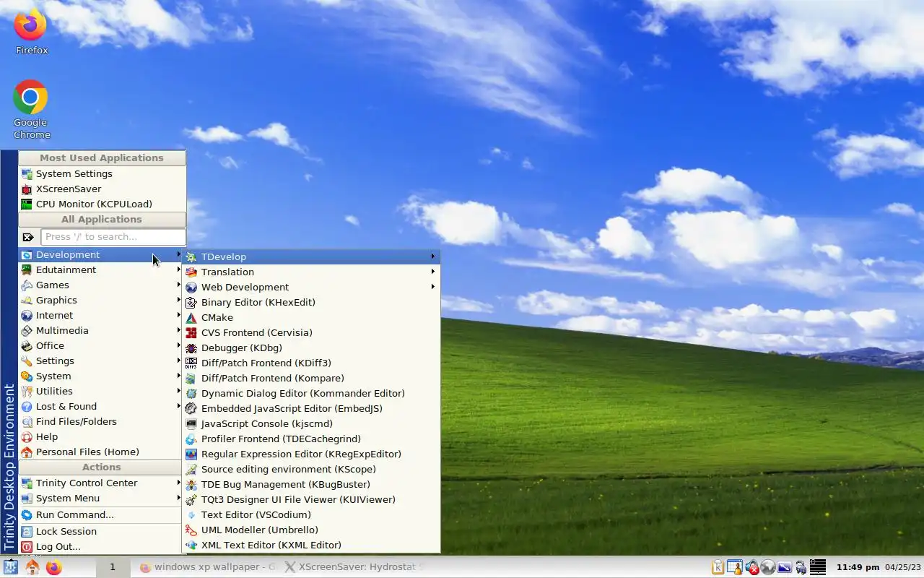The height and width of the screenshot is (578, 924).
Task: Launch Firefox from the taskbar quick-launch
Action: 54,567
